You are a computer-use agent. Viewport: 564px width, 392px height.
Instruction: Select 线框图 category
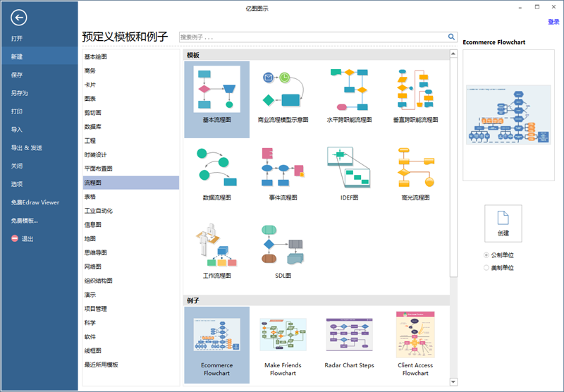tap(93, 350)
